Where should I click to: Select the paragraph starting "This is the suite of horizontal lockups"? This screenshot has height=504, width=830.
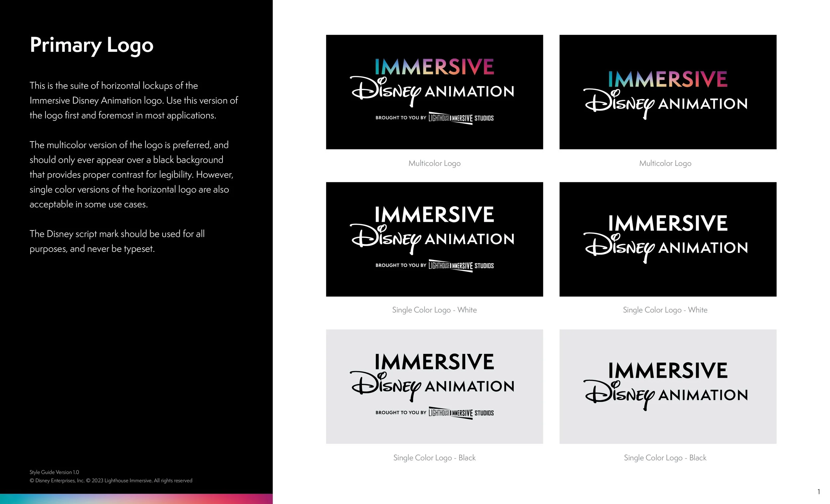(x=134, y=100)
